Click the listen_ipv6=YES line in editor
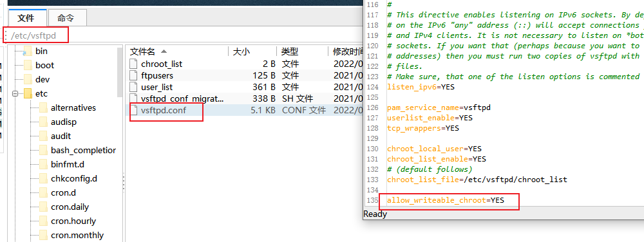Image resolution: width=644 pixels, height=242 pixels. pos(421,86)
